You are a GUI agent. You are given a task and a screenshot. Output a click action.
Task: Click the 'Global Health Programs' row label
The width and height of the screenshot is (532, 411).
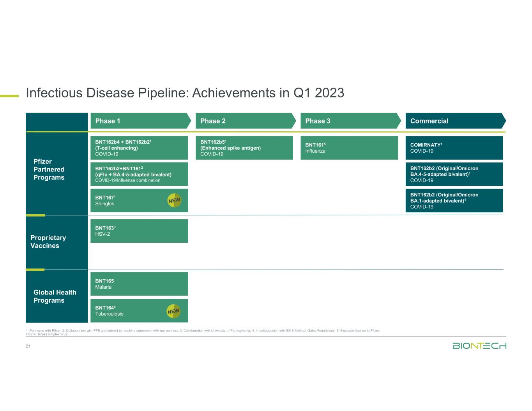point(55,296)
